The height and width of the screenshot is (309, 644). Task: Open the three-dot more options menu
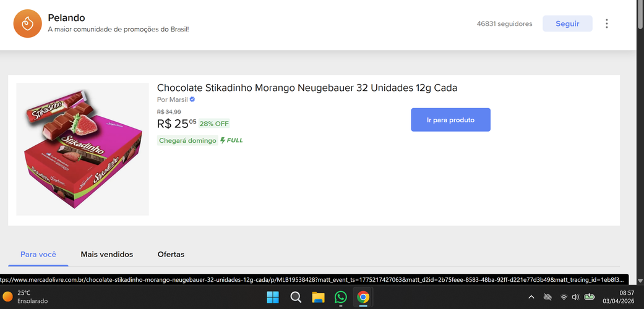(607, 23)
